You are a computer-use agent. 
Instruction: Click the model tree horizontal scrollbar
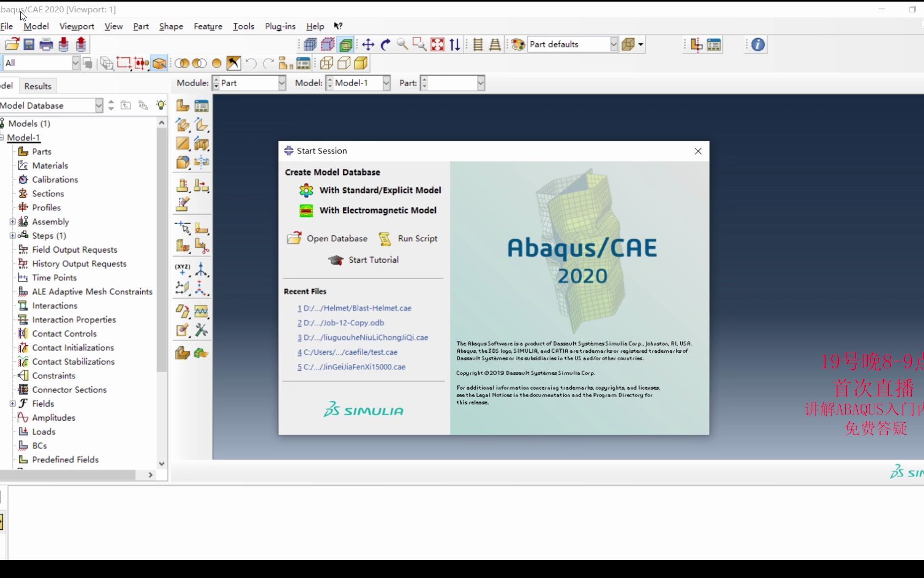(68, 475)
